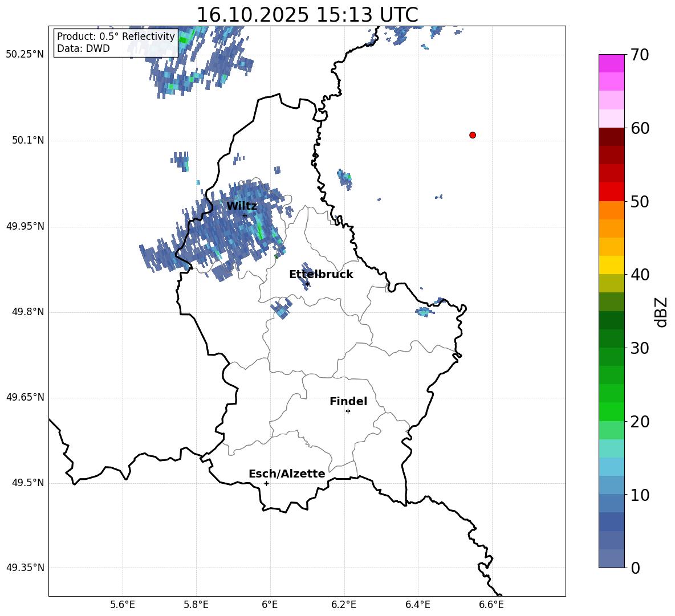
Task: Click the dark maroon colorbar segment below 60
Action: [x=611, y=137]
